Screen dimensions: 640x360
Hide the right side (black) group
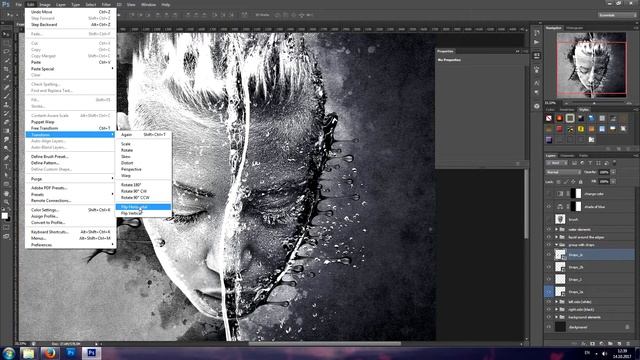549,309
